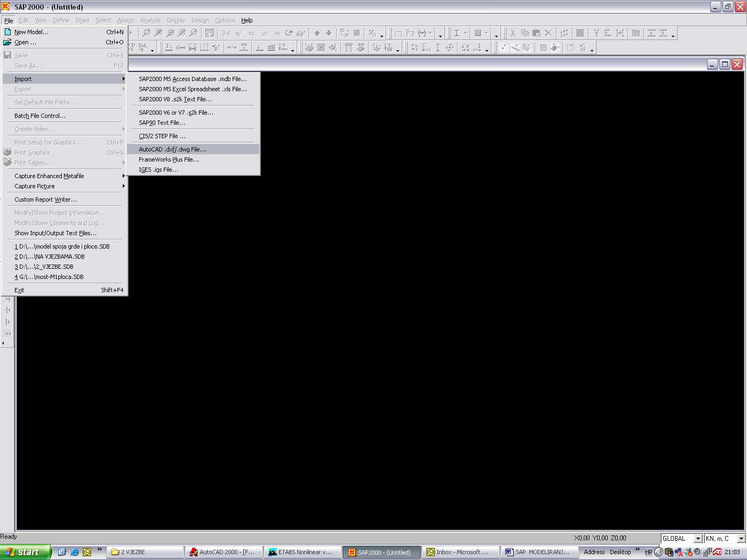Click the Copy icon in toolbar
Viewport: 747px width, 560px height.
(525, 33)
